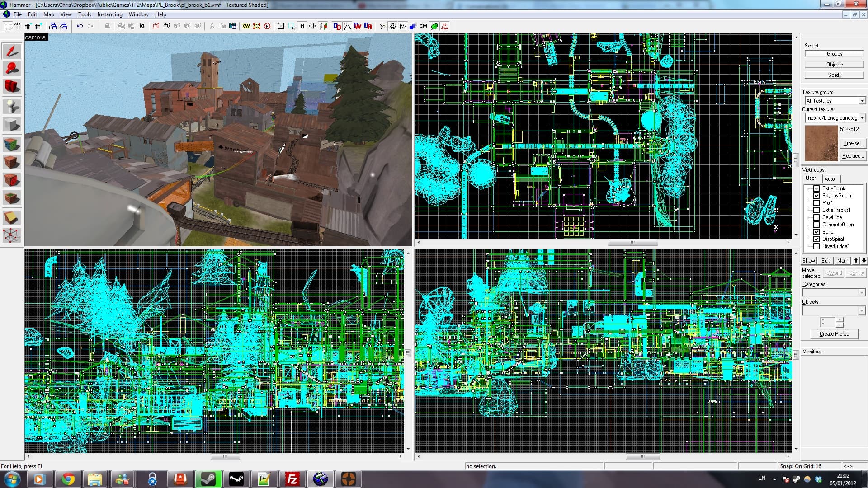Click the yellow-black striped cordon icon
868x488 pixels.
(x=246, y=26)
